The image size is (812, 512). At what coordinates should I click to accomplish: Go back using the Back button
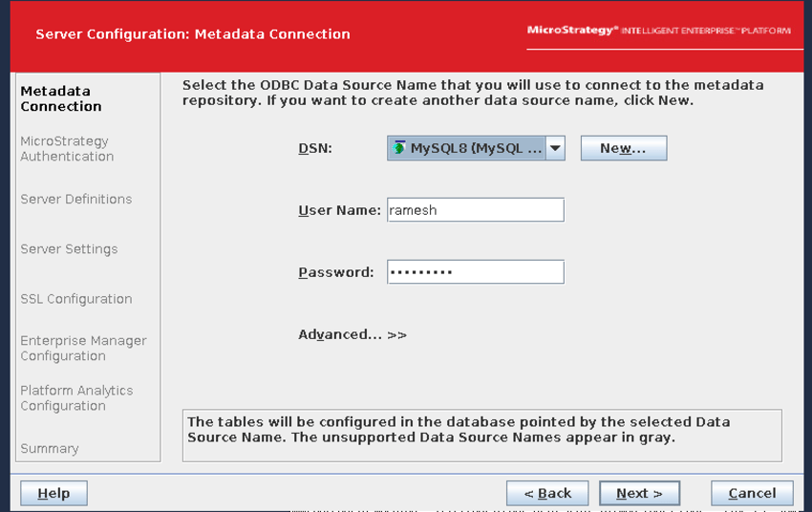tap(547, 493)
